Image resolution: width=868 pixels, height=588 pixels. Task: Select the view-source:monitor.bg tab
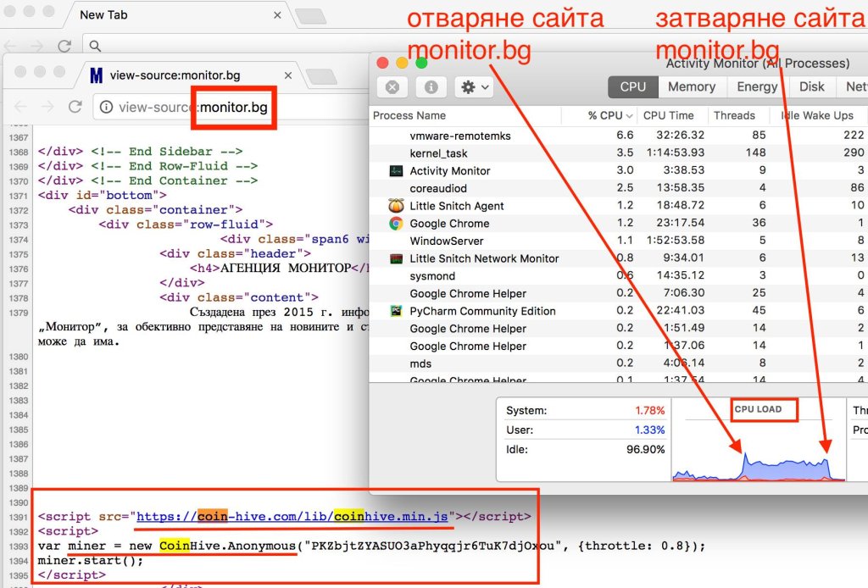click(x=188, y=75)
